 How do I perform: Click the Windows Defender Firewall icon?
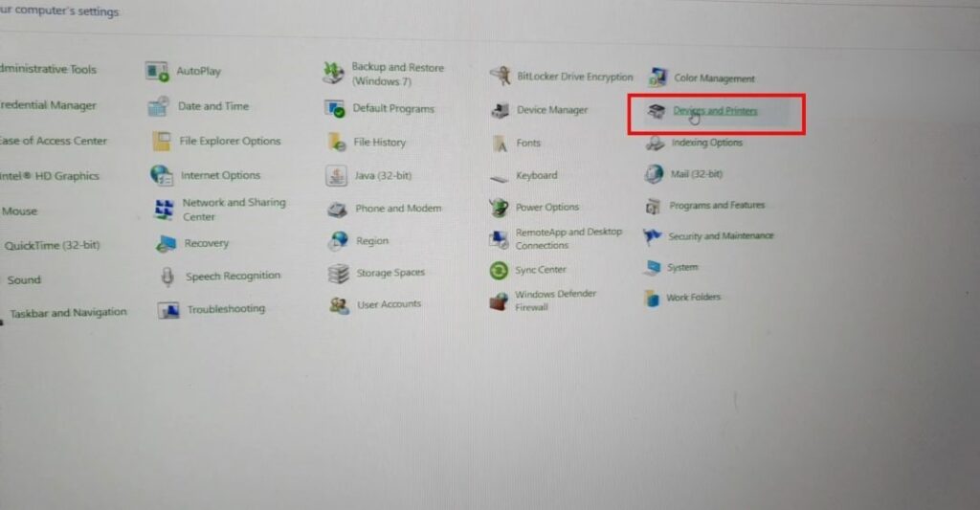499,301
